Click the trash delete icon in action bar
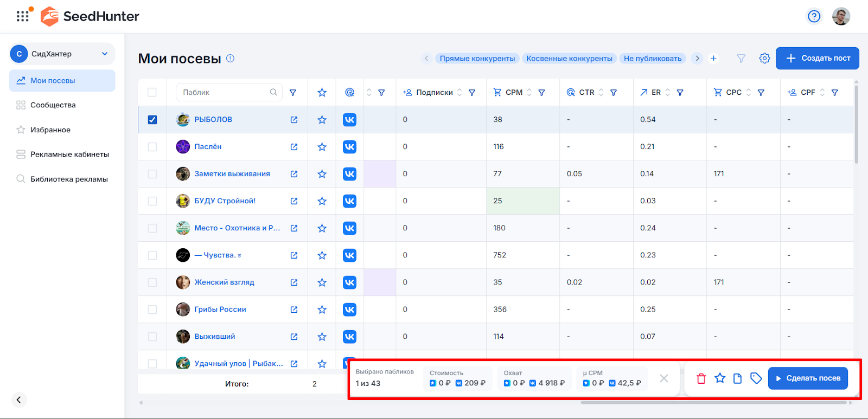Image resolution: width=868 pixels, height=419 pixels. click(701, 378)
